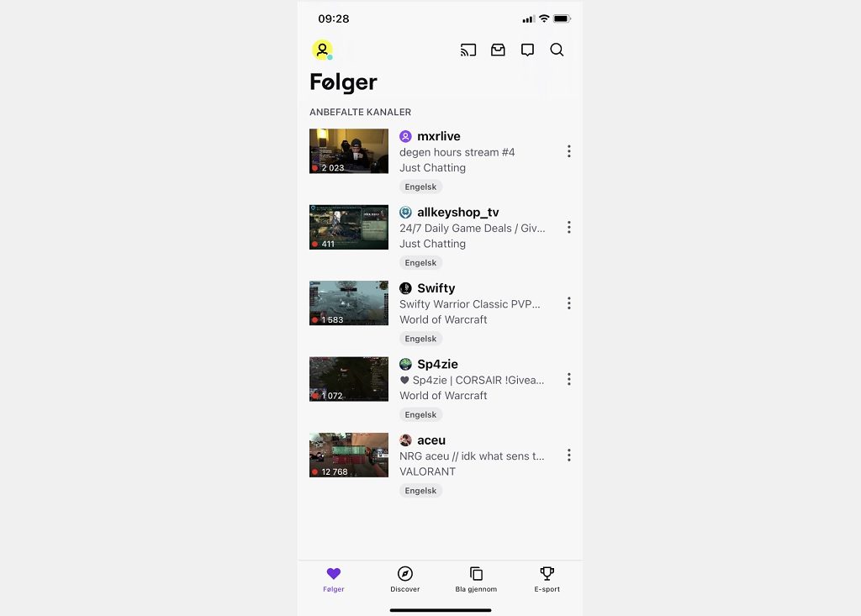Open the whispers chat icon
861x616 pixels.
coord(528,50)
